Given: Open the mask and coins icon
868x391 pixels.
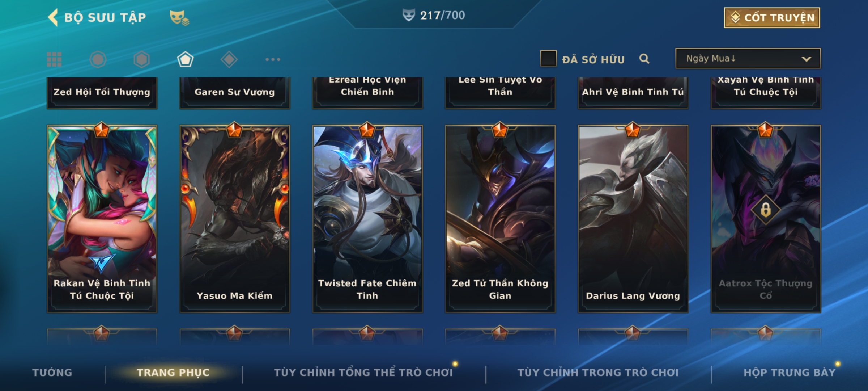Looking at the screenshot, I should pyautogui.click(x=179, y=18).
